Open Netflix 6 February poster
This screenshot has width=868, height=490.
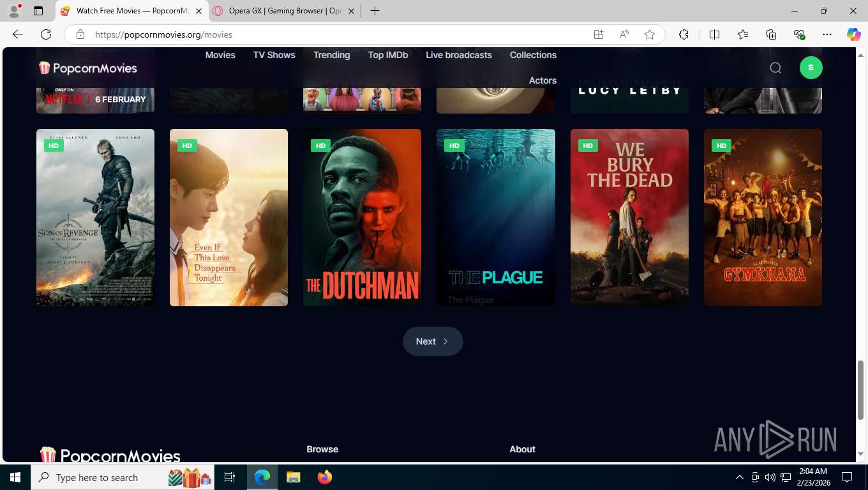tap(95, 100)
